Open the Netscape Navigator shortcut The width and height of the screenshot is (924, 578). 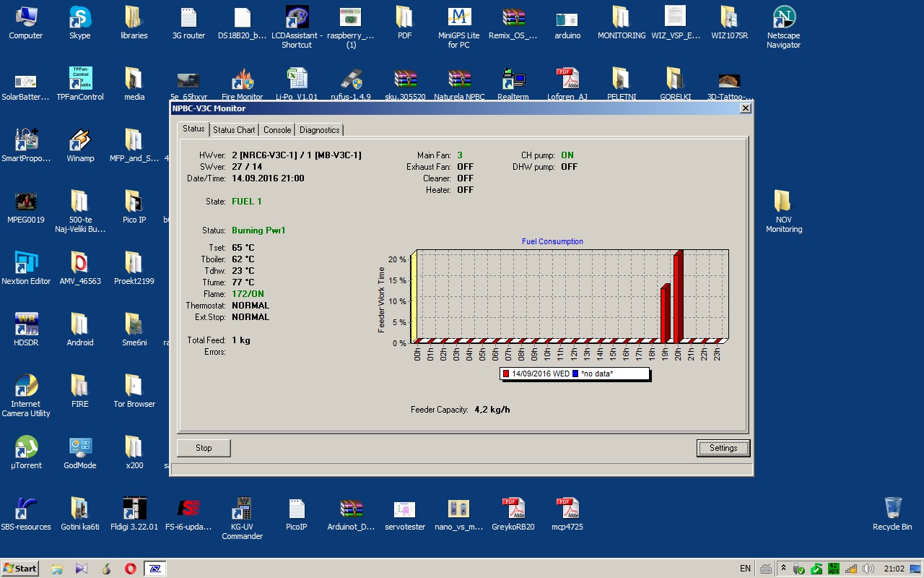(784, 17)
